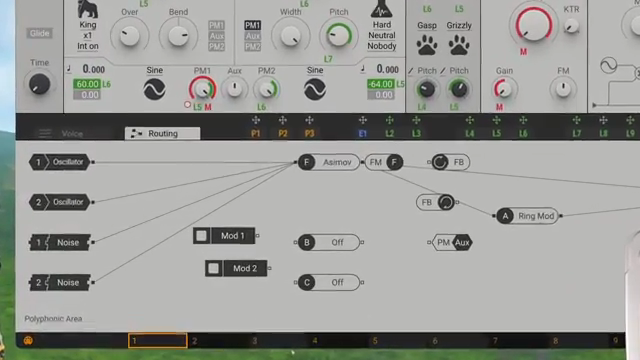Enable PM2 on oscillator 1 selector
The width and height of the screenshot is (640, 360).
[216, 47]
